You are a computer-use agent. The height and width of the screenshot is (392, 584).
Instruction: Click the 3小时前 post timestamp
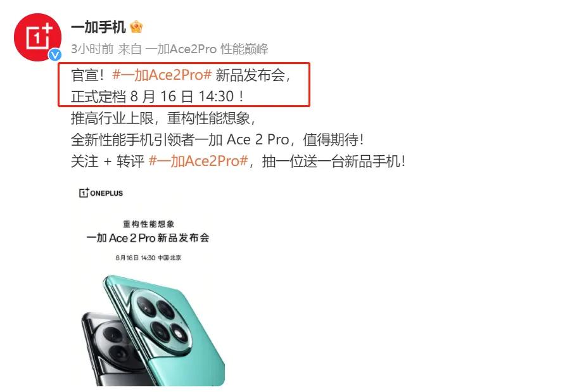92,49
